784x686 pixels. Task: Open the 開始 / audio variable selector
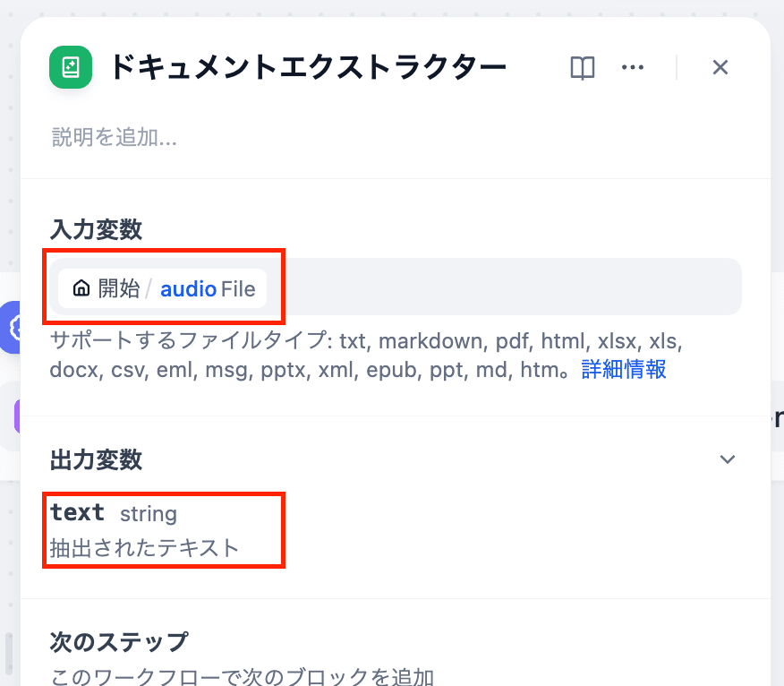pos(163,288)
